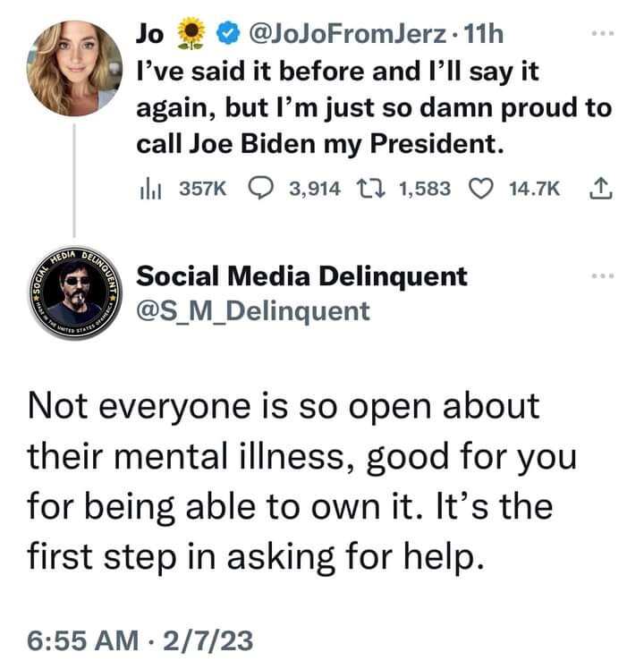This screenshot has height=669, width=644.
Task: Click the display name Jo
Action: 149,35
